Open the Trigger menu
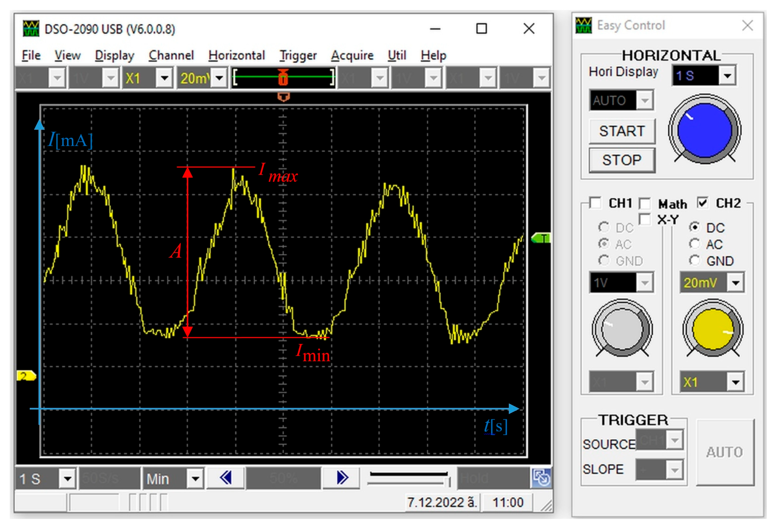Screen dimensions: 777x532 pos(298,56)
